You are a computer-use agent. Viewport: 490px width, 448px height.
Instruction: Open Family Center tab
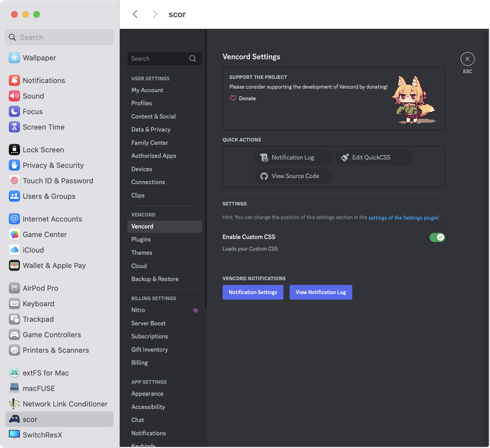(x=165, y=143)
